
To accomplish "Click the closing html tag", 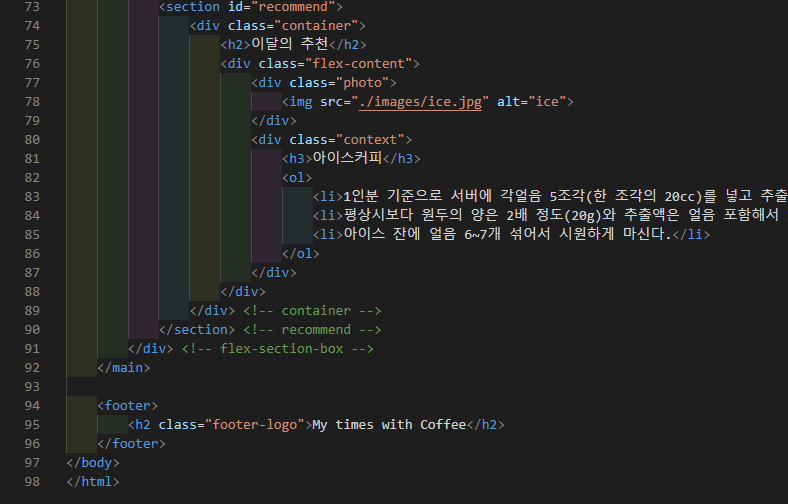I will [x=93, y=482].
